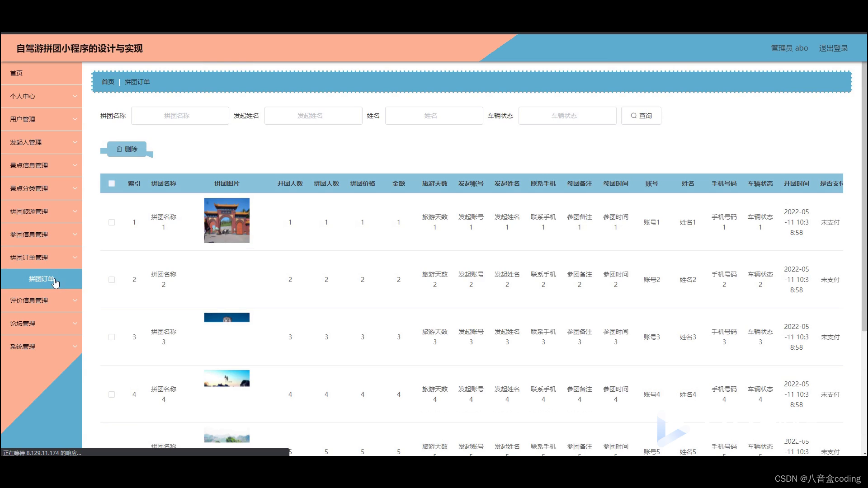The width and height of the screenshot is (868, 488).
Task: Click the 旅游天数 column header
Action: coord(435,183)
